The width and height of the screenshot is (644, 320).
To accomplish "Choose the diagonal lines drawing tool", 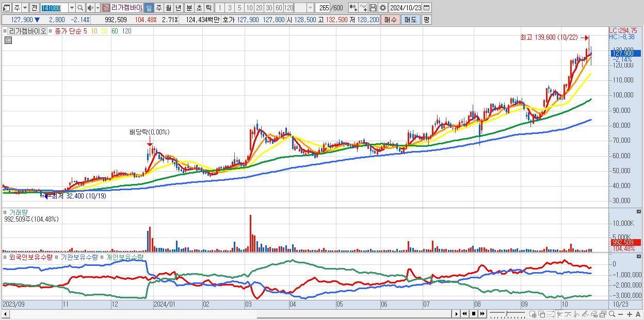I will pyautogui.click(x=586, y=314).
